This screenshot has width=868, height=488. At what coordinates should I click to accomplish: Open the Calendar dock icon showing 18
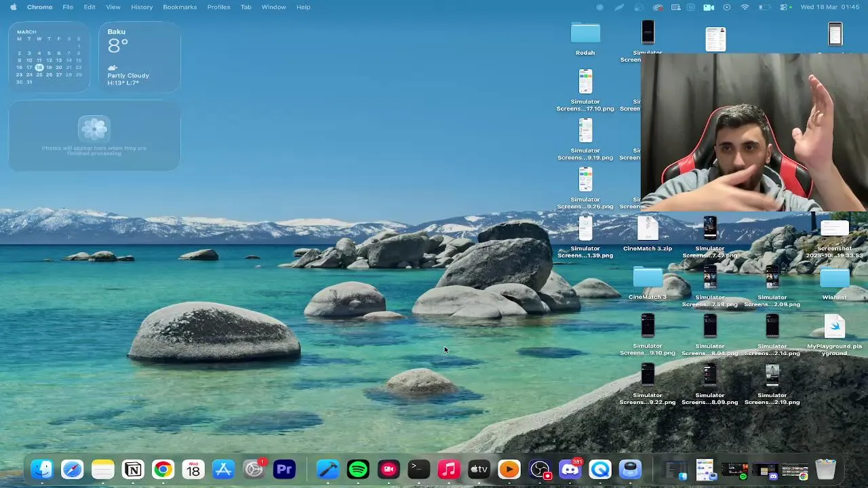coord(193,469)
